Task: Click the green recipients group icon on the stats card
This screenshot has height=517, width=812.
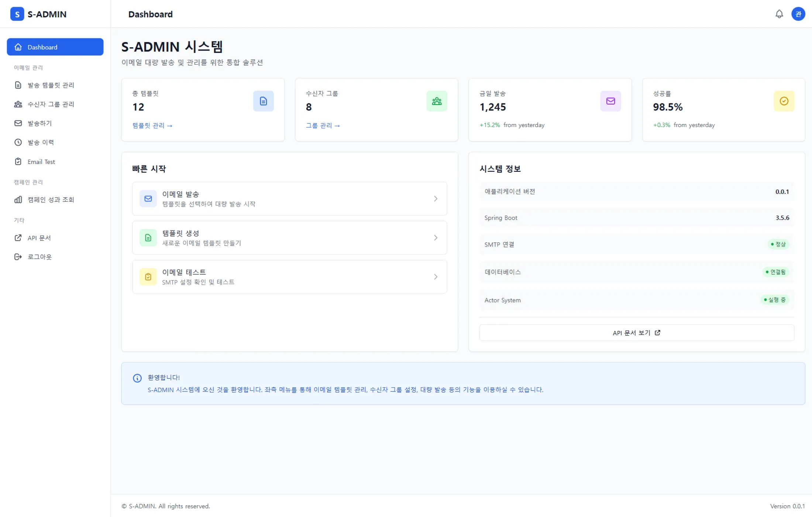Action: pos(437,101)
